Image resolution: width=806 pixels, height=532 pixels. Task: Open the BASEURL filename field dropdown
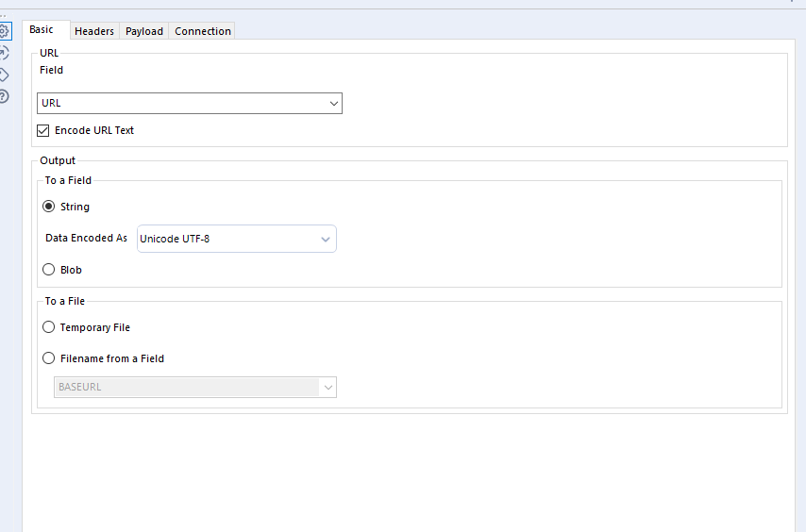click(x=327, y=387)
